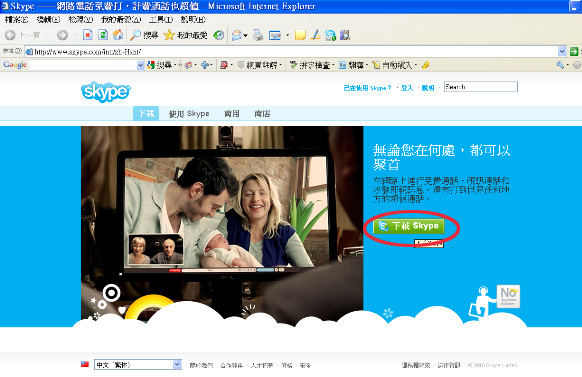
Task: Click the yellow highlighter toolbar icon
Action: [426, 65]
